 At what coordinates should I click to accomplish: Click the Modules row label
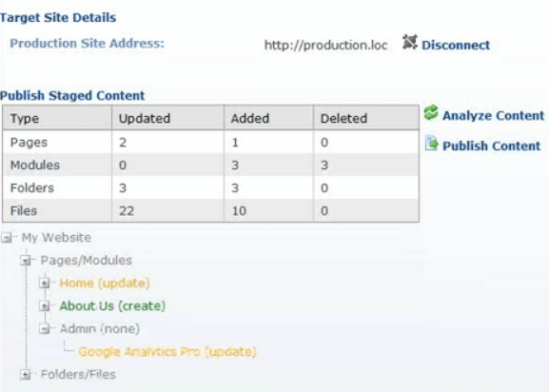pos(35,165)
